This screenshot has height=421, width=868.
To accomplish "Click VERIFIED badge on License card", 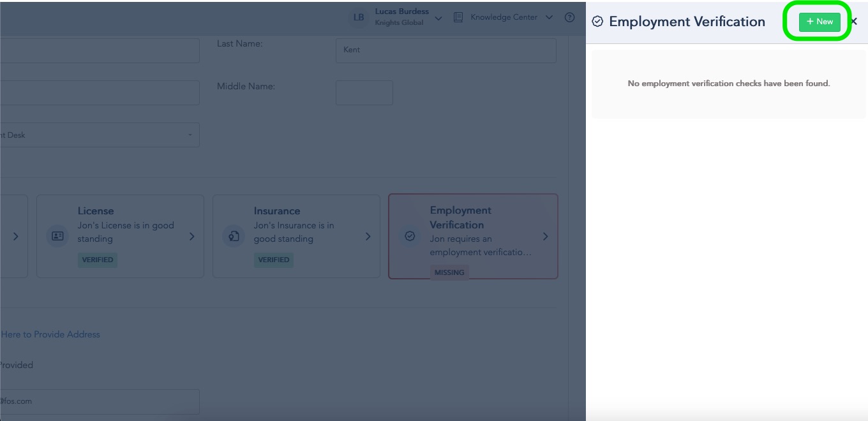I will click(98, 260).
